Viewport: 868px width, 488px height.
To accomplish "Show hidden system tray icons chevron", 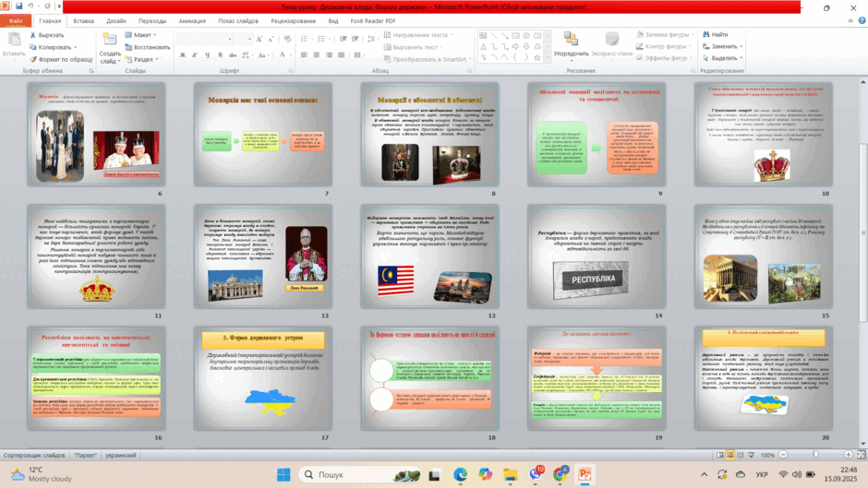I will (x=705, y=475).
